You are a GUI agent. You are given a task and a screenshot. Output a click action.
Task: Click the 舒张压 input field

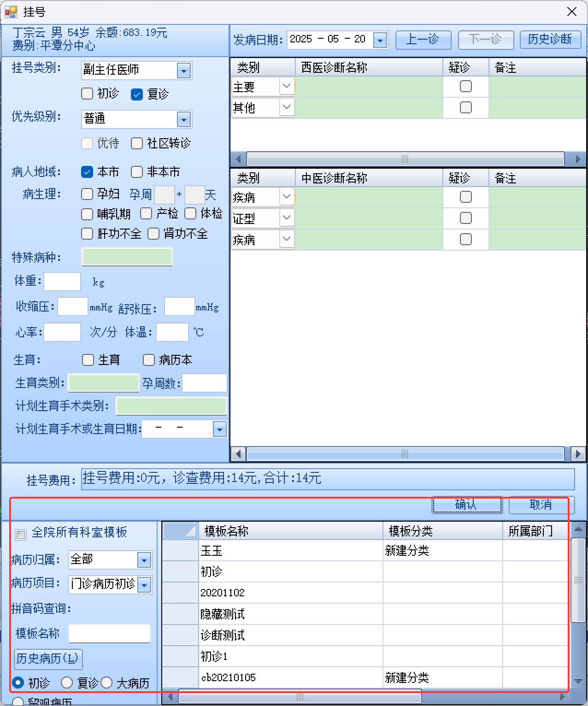[x=179, y=306]
